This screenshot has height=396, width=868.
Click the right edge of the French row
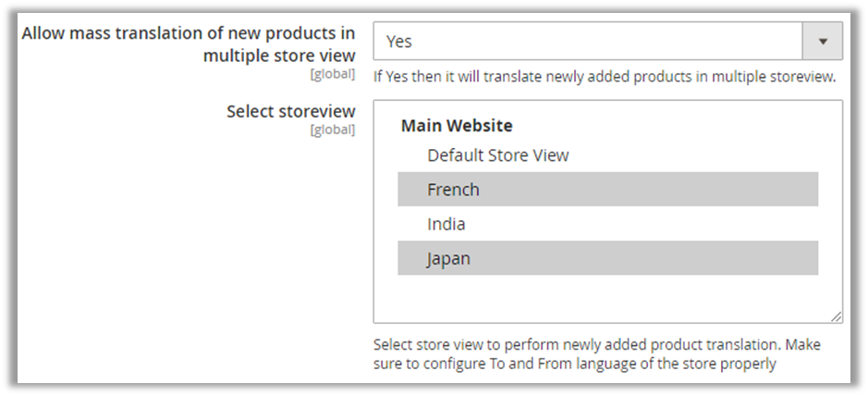tap(804, 190)
